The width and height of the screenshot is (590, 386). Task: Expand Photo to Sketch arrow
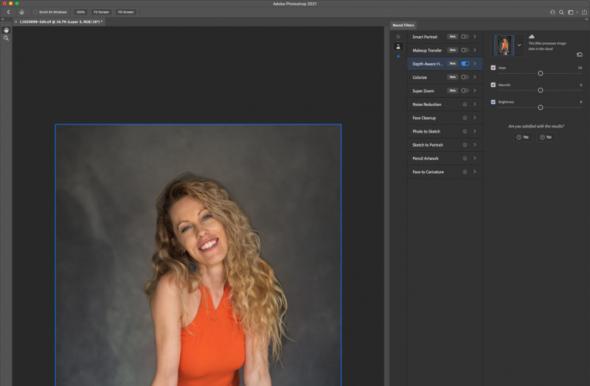pos(475,131)
